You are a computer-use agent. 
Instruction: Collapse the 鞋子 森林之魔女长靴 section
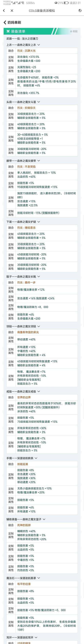pos(38,276)
